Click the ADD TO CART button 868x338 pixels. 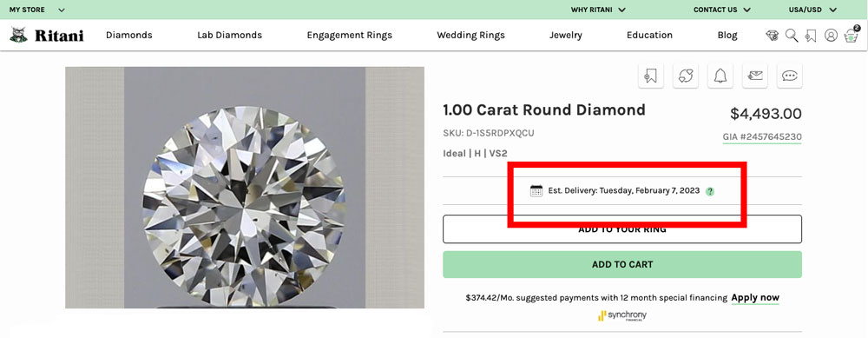pos(622,264)
